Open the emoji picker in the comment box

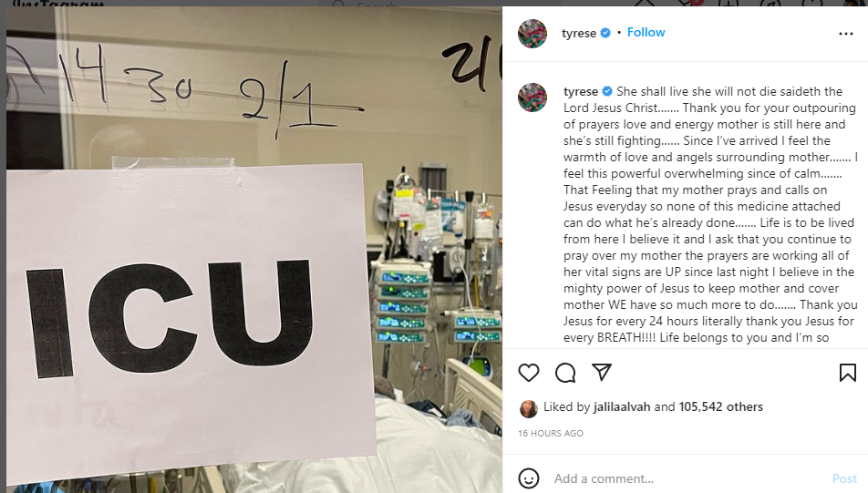pyautogui.click(x=529, y=478)
